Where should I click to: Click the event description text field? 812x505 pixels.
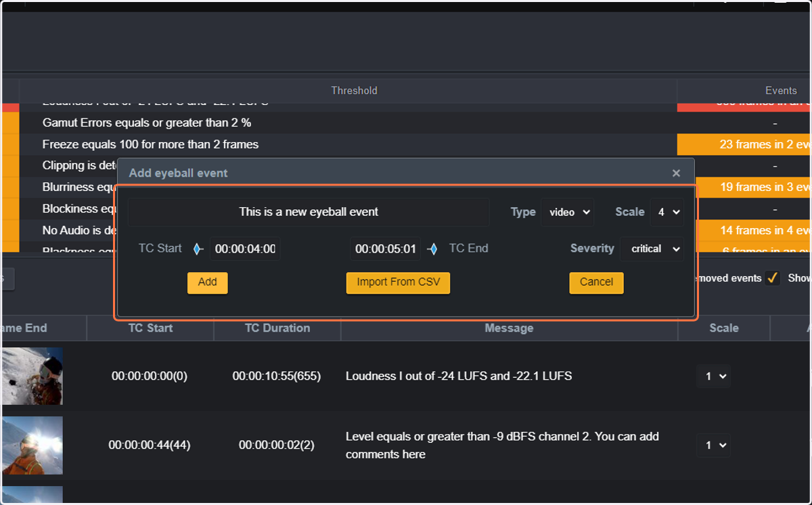tap(309, 212)
